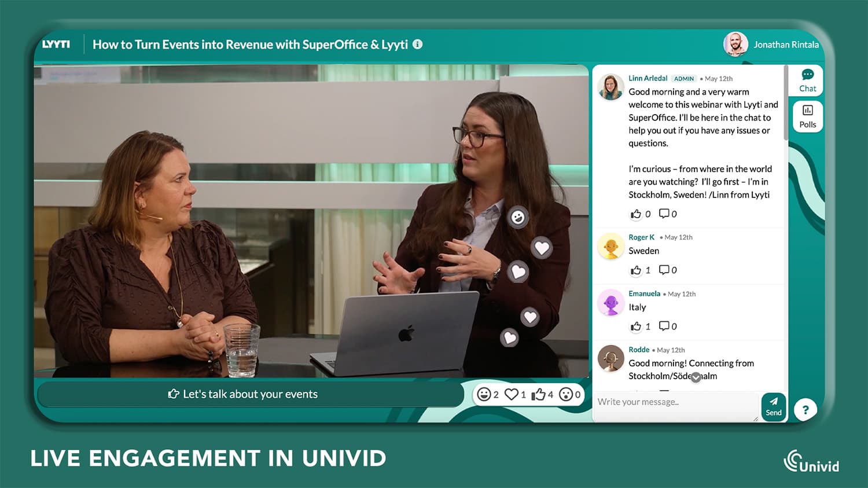
Task: Click the LYYTI logo
Action: pos(56,44)
